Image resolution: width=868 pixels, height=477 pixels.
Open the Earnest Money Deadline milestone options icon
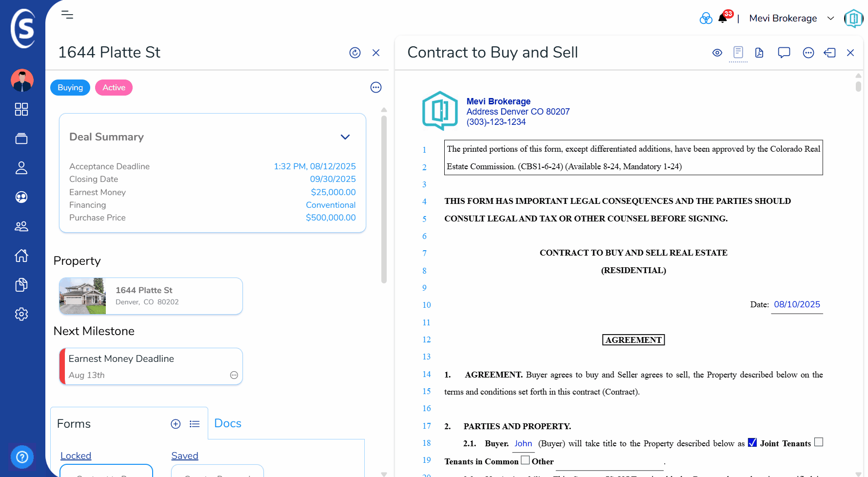click(x=234, y=375)
